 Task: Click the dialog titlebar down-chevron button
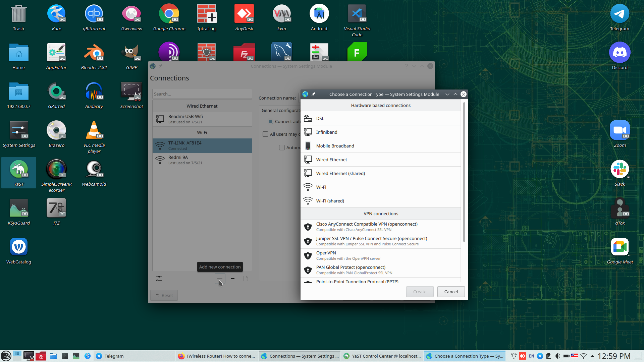[447, 94]
